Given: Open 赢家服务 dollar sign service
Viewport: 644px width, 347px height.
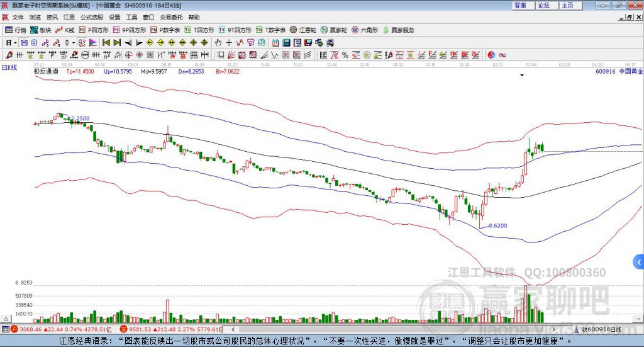Looking at the screenshot, I should [x=399, y=30].
